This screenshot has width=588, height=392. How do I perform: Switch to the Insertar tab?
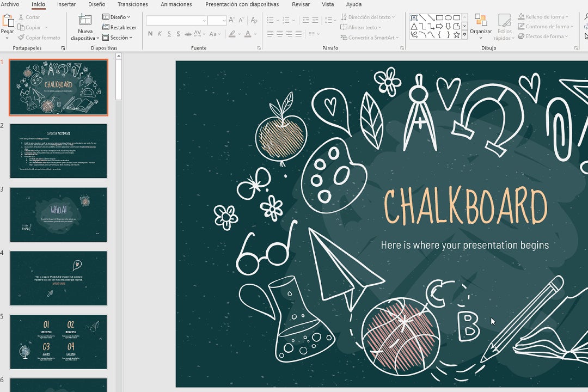pos(66,4)
